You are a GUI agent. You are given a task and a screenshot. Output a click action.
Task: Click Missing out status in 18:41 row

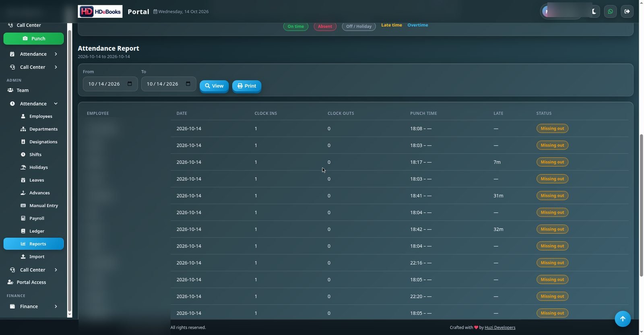[552, 196]
